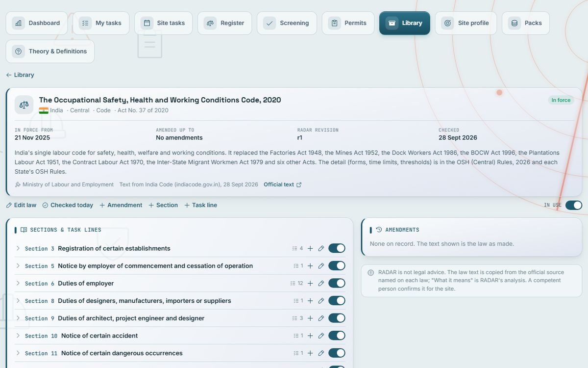Switch to My tasks tab
The width and height of the screenshot is (588, 368).
[101, 23]
